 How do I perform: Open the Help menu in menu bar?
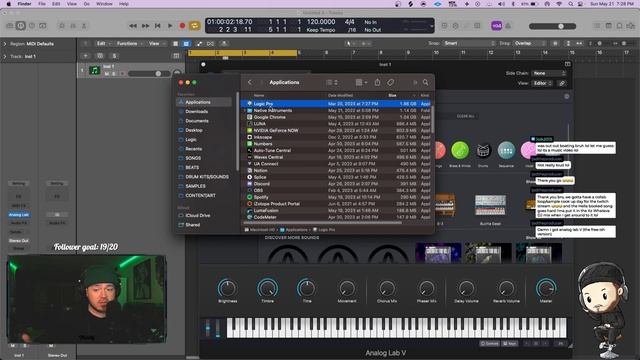(124, 4)
